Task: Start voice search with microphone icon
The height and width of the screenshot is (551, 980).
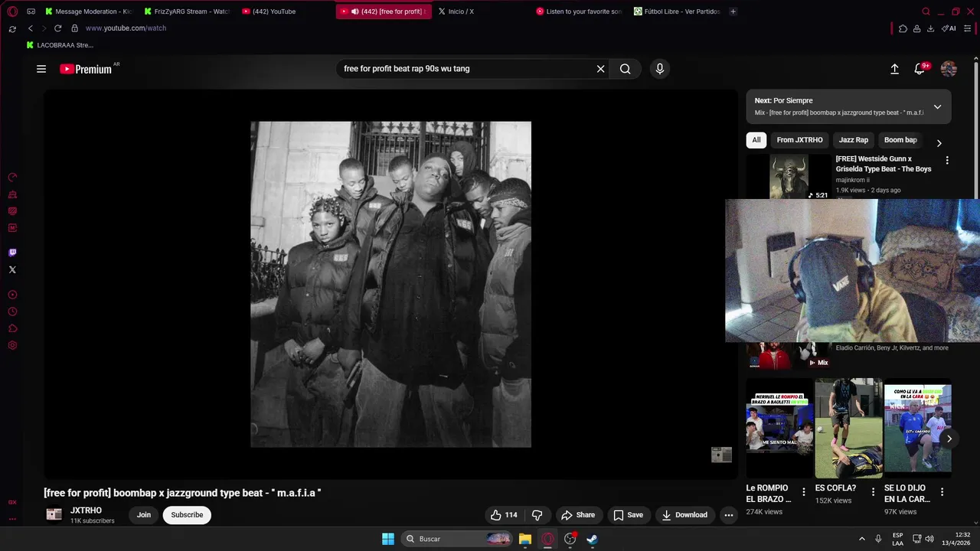Action: pyautogui.click(x=660, y=69)
